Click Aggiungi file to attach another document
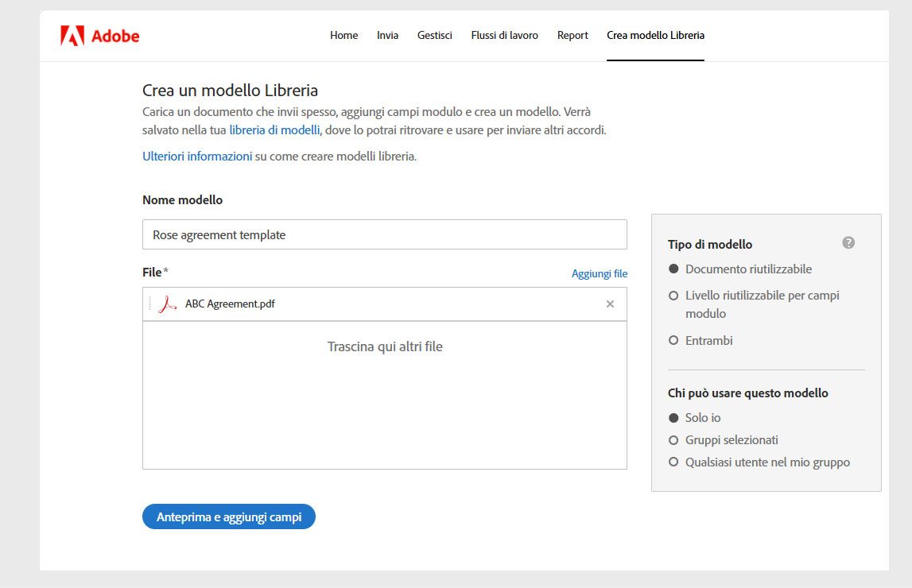The width and height of the screenshot is (912, 588). (x=600, y=273)
